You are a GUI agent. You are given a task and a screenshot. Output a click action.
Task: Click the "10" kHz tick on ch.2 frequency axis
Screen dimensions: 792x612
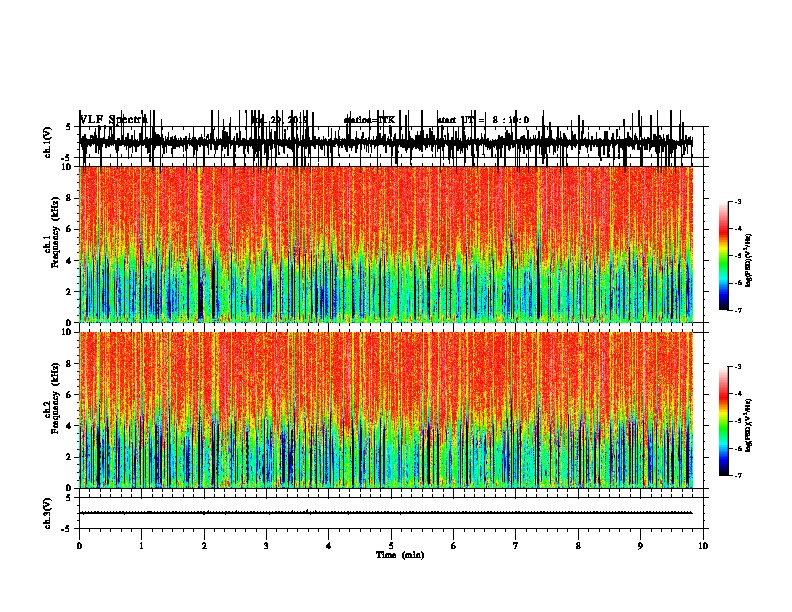pyautogui.click(x=68, y=332)
